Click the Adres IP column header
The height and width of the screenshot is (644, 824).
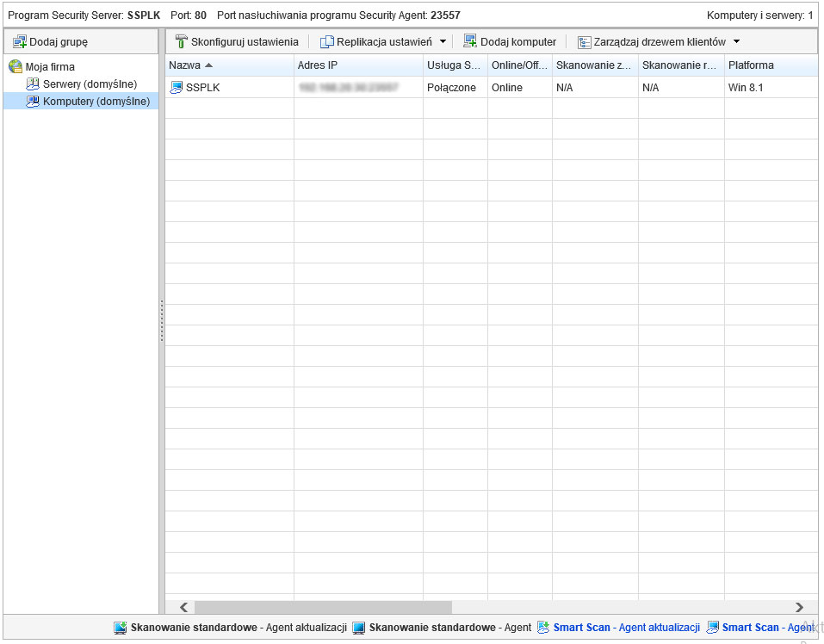coord(317,65)
